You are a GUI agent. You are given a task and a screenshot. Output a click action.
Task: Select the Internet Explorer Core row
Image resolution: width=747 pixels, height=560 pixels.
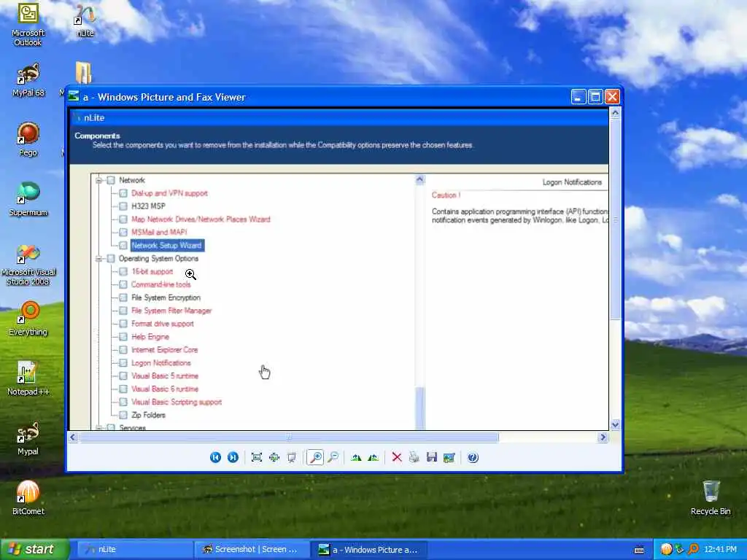pyautogui.click(x=164, y=350)
